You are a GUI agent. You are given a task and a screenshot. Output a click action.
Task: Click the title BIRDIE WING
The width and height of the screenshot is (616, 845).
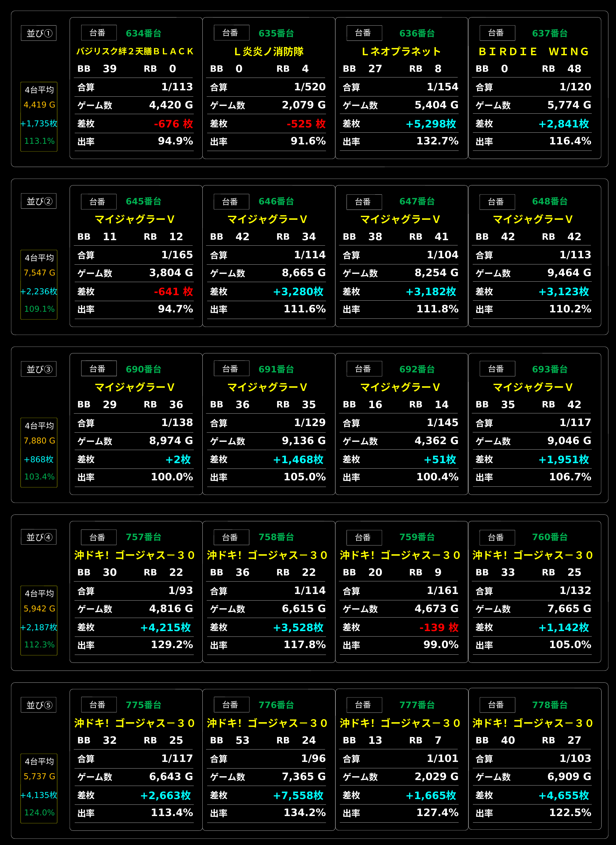point(534,51)
